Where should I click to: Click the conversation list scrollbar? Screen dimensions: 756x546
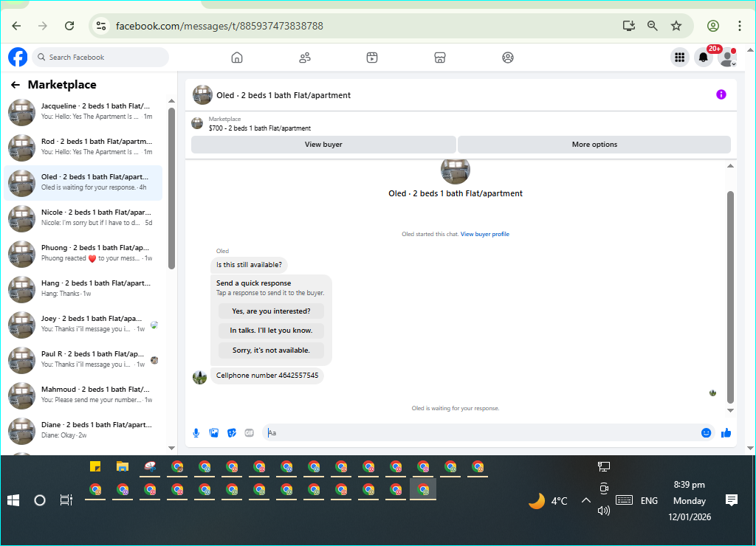coord(171,188)
